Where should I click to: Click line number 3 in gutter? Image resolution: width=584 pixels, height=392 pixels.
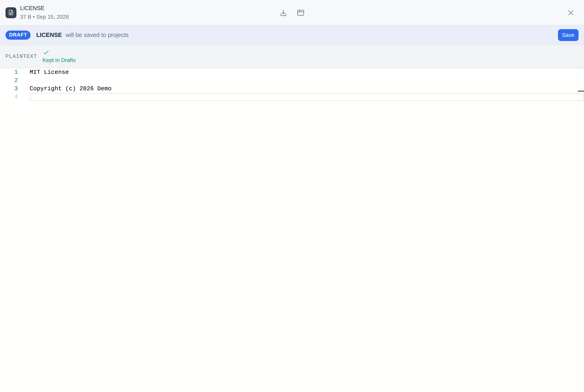16,88
